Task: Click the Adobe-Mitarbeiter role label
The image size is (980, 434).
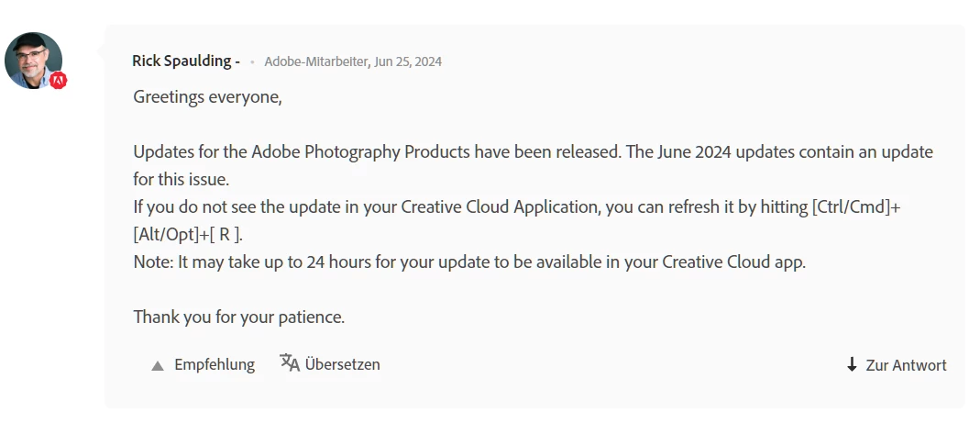Action: click(x=314, y=61)
